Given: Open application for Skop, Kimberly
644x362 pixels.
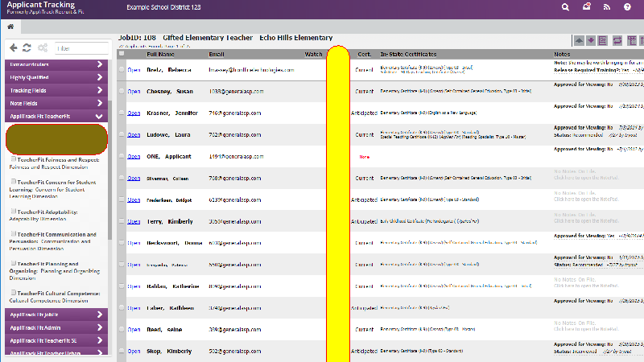Looking at the screenshot, I should click(134, 352).
